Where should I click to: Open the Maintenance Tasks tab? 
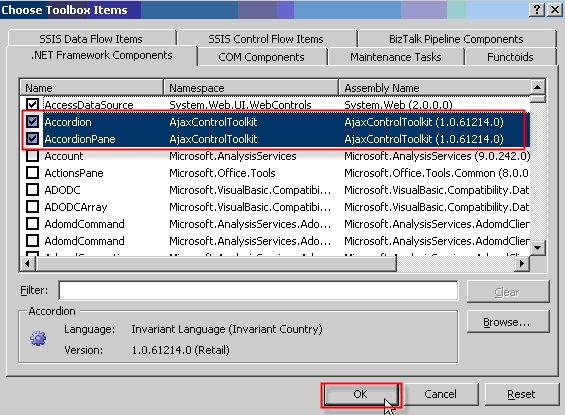(x=396, y=57)
